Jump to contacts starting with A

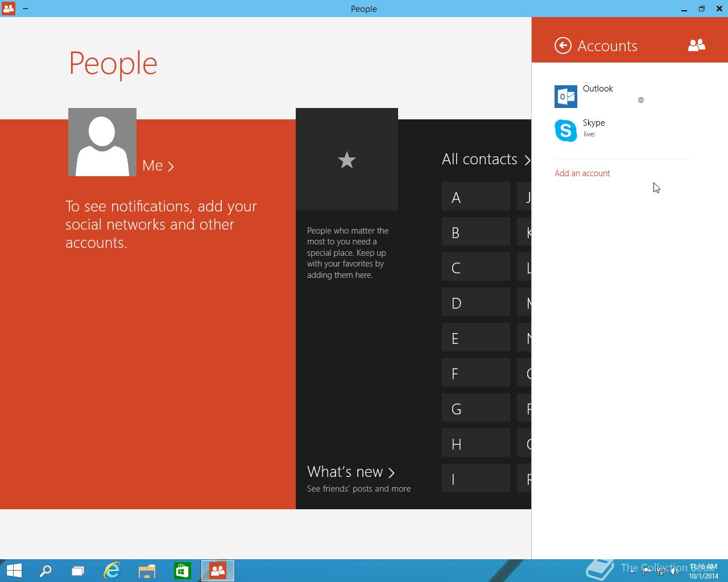pyautogui.click(x=476, y=197)
